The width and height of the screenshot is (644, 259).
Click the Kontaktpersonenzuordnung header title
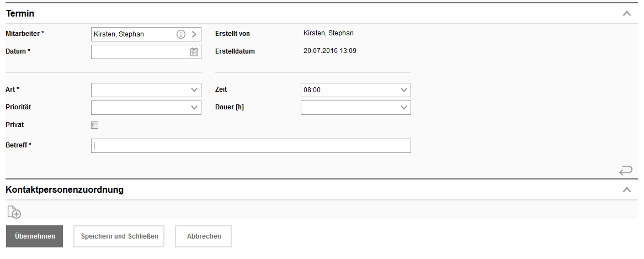(x=65, y=190)
